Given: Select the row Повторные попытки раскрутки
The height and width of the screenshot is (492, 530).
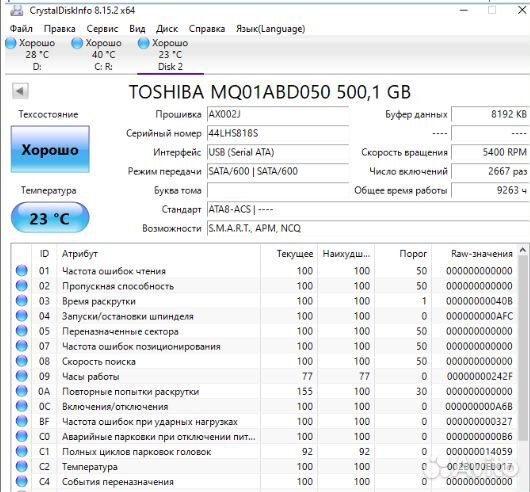Looking at the screenshot, I should point(264,391).
